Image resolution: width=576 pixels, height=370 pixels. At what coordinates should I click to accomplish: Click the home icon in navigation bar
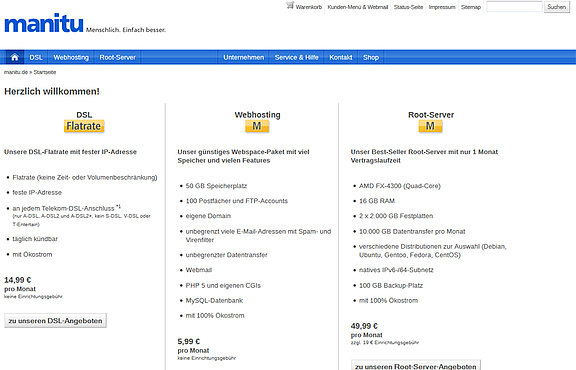click(x=15, y=57)
